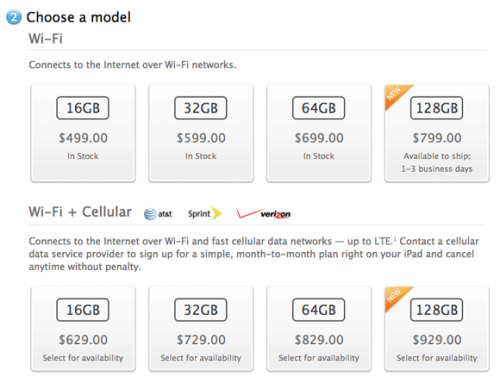Click the AT&T carrier logo
This screenshot has height=381, width=500.
(158, 214)
